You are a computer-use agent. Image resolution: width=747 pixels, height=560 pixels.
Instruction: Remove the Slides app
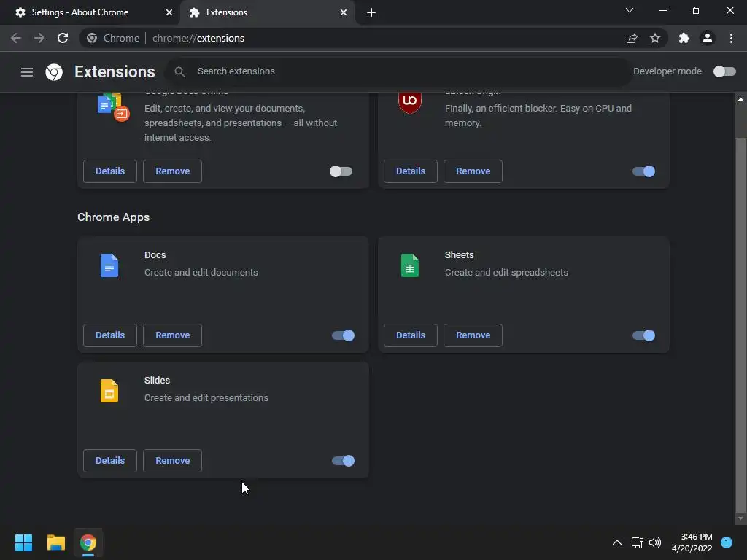[172, 461]
